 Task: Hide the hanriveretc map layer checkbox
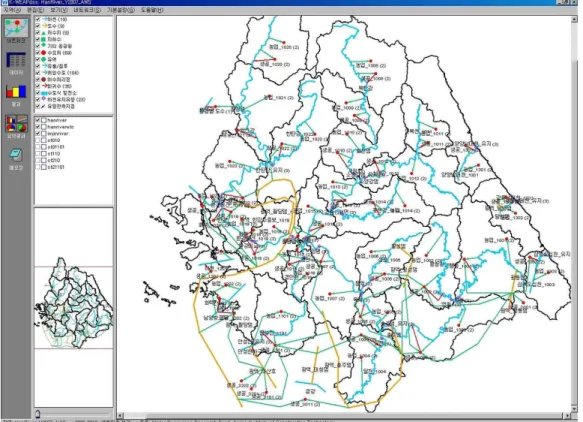point(38,127)
